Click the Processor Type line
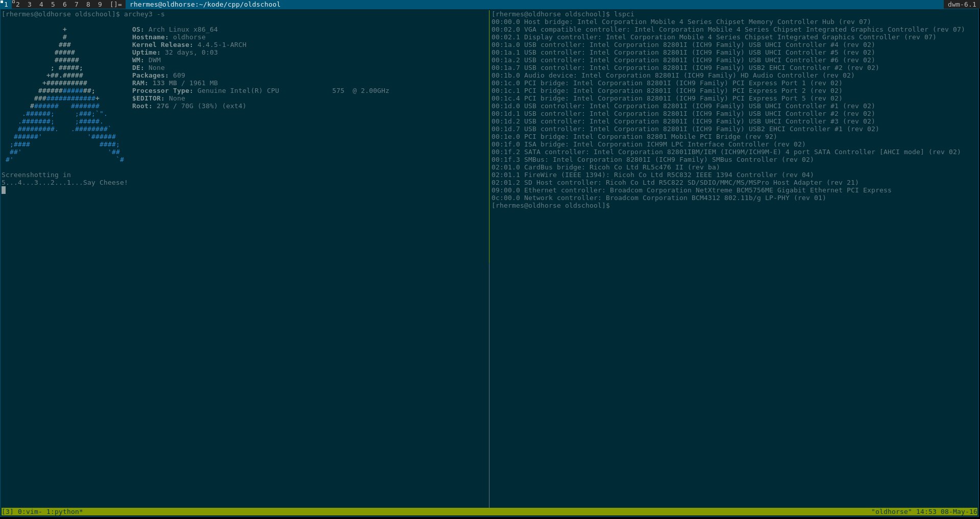Image resolution: width=980 pixels, height=519 pixels. pos(261,91)
